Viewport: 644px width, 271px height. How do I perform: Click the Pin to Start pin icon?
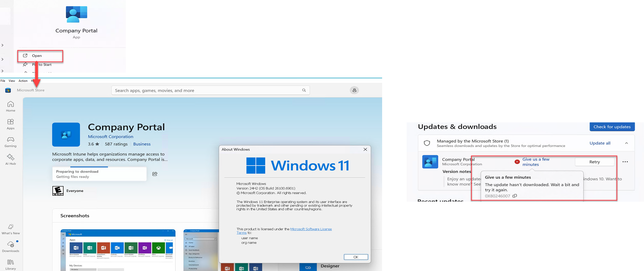click(x=25, y=64)
